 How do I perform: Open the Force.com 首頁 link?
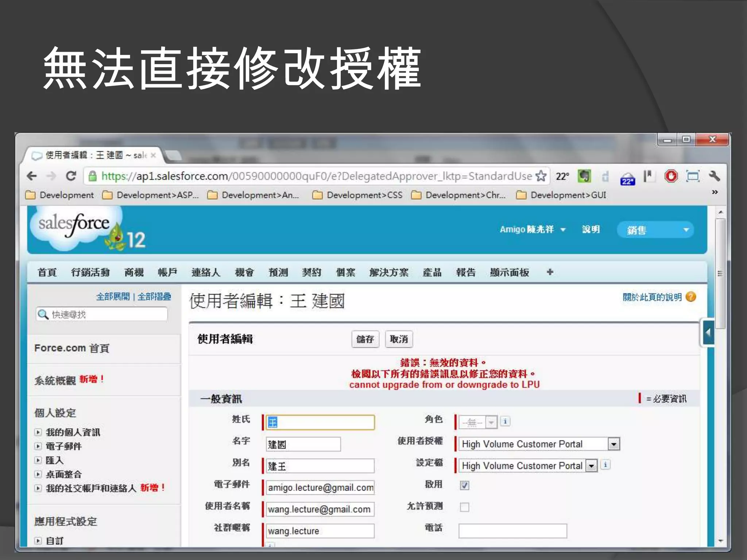tap(72, 348)
